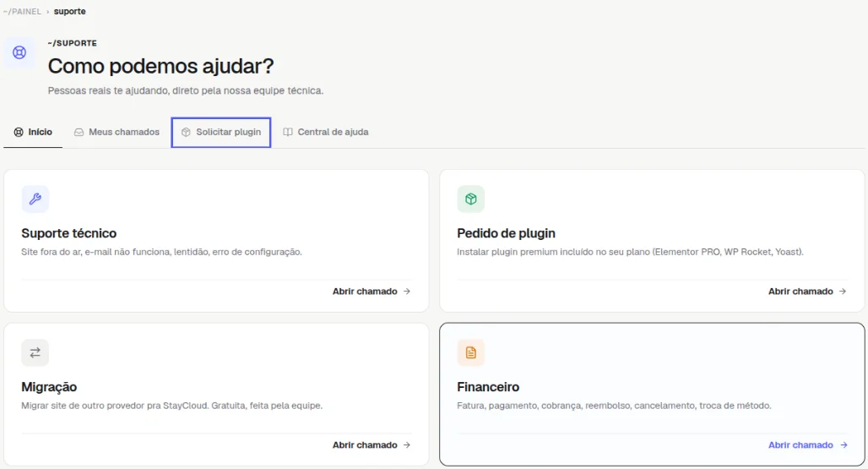Click the arrow after Suporte técnico's Abrir chamado
868x469 pixels.
(x=407, y=292)
